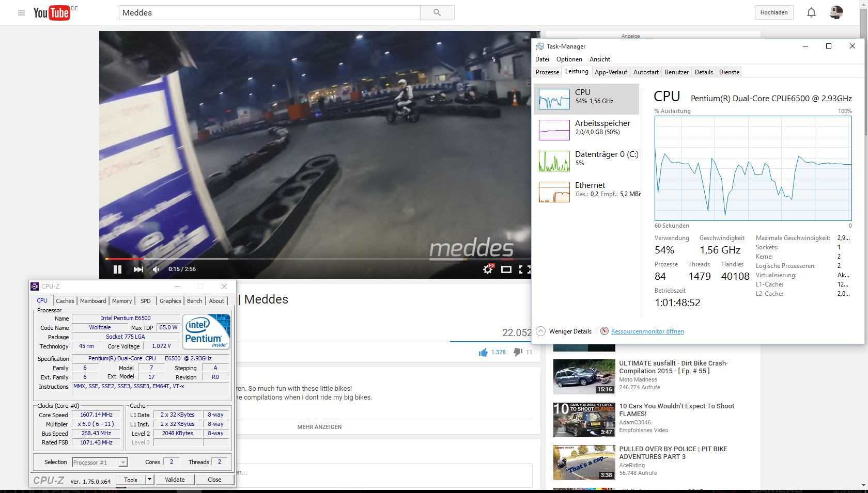Click the Task-Manager title bar icon
The image size is (868, 493).
pyautogui.click(x=540, y=46)
